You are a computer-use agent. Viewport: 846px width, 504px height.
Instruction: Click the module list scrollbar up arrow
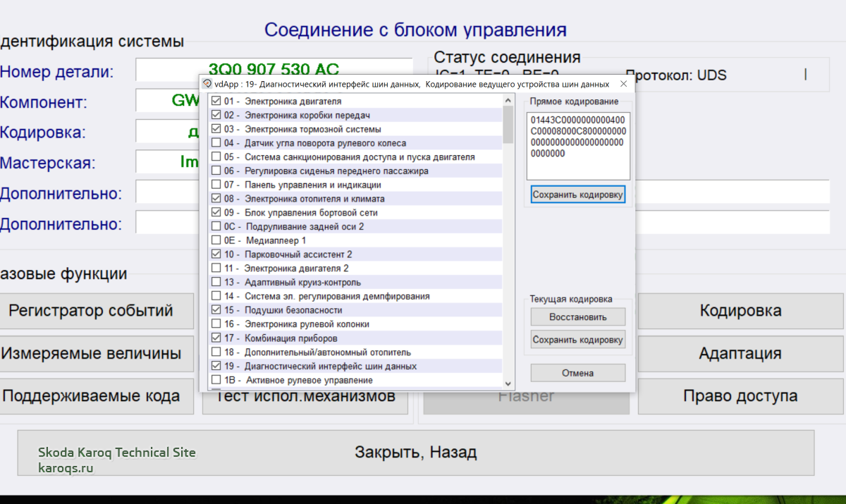[x=508, y=101]
